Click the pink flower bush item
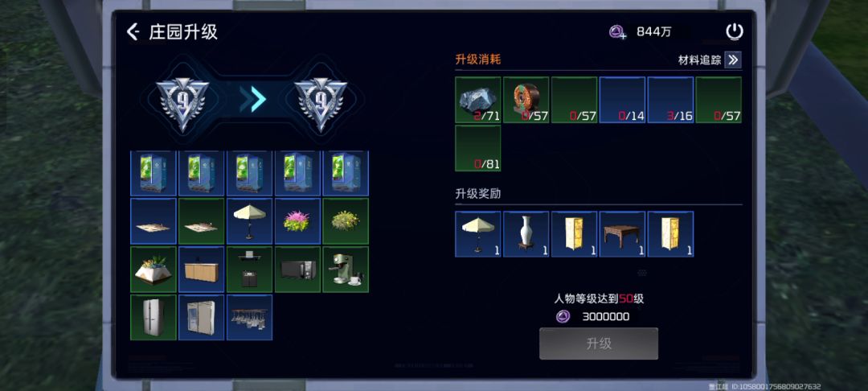The image size is (868, 391). click(x=297, y=221)
